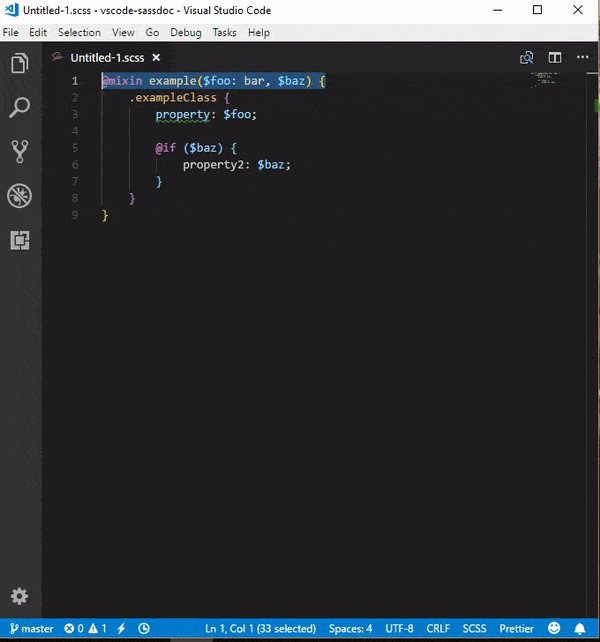Open the editor More Actions ellipsis
This screenshot has height=642, width=600.
(x=582, y=57)
